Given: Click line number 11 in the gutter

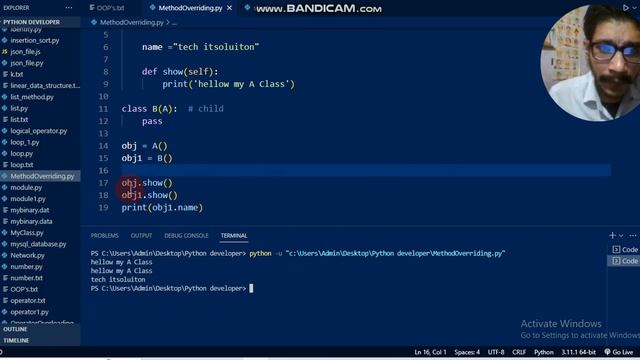Looking at the screenshot, I should click(x=103, y=109).
